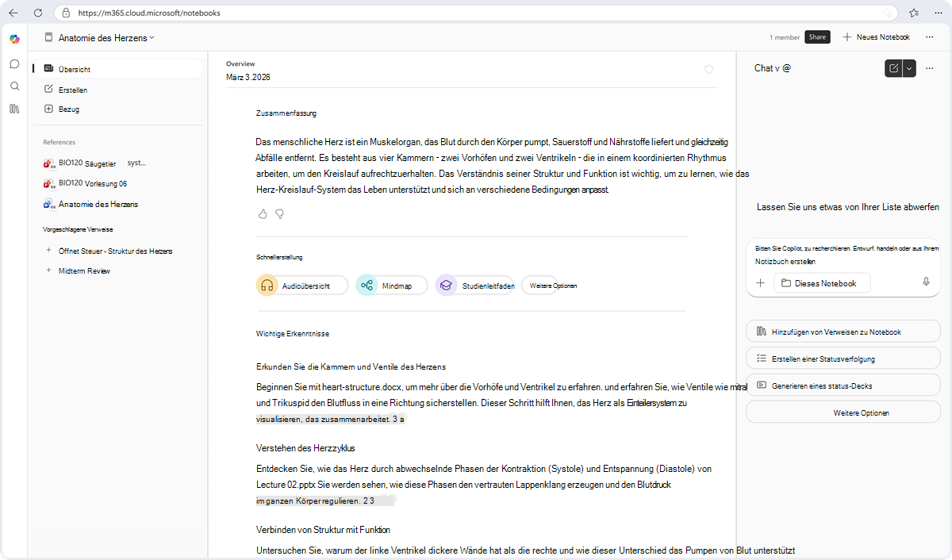The width and height of the screenshot is (952, 560).
Task: Dislike the summary with thumbs down
Action: click(279, 214)
